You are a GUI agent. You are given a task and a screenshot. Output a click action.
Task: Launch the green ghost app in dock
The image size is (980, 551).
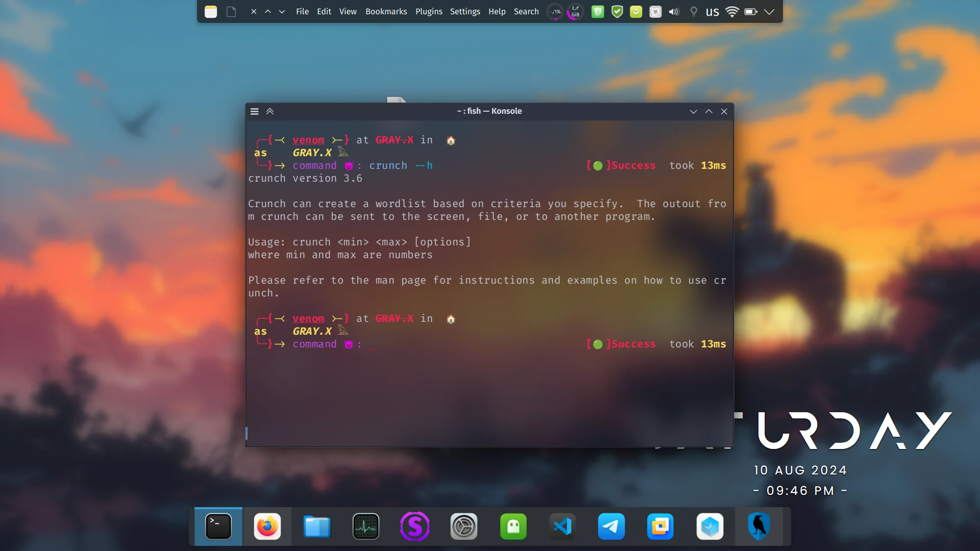[513, 527]
